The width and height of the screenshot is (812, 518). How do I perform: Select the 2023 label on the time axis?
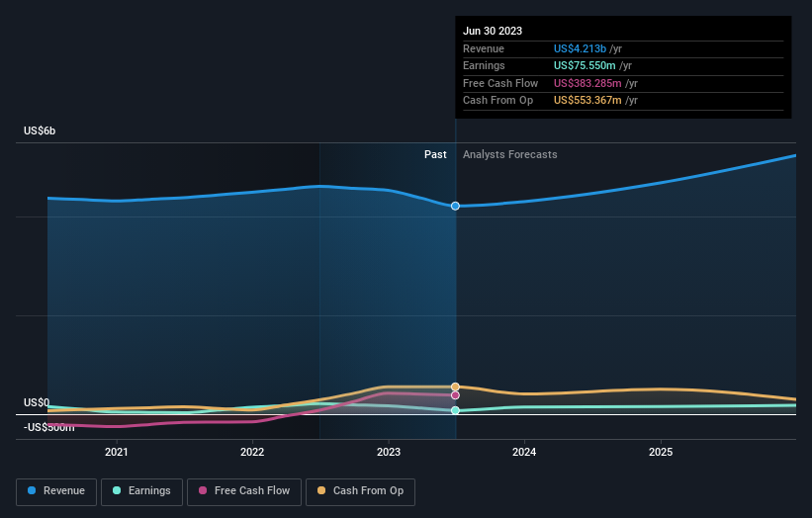[389, 453]
